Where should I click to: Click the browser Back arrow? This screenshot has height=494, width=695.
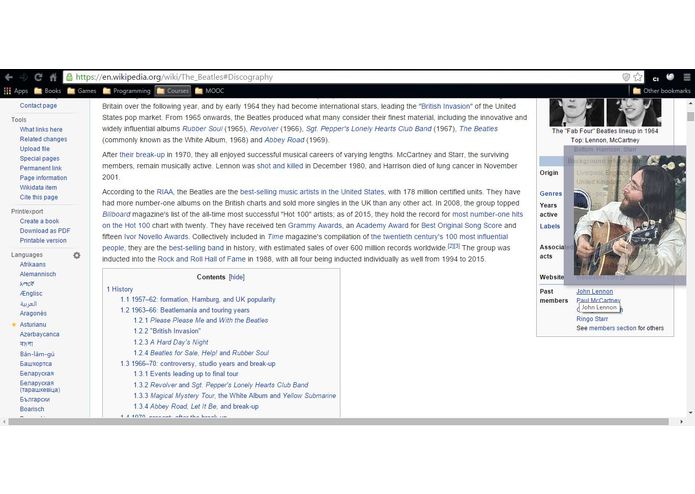coord(9,77)
